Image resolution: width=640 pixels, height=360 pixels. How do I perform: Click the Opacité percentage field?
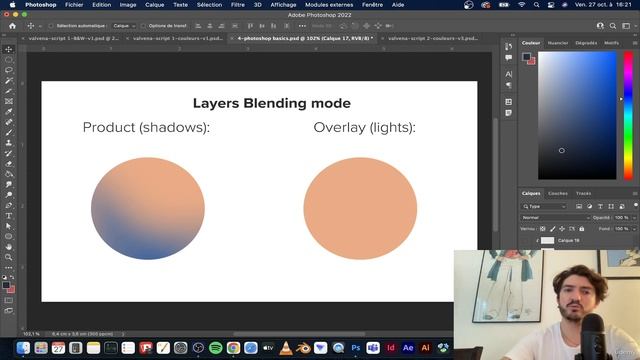pyautogui.click(x=621, y=218)
